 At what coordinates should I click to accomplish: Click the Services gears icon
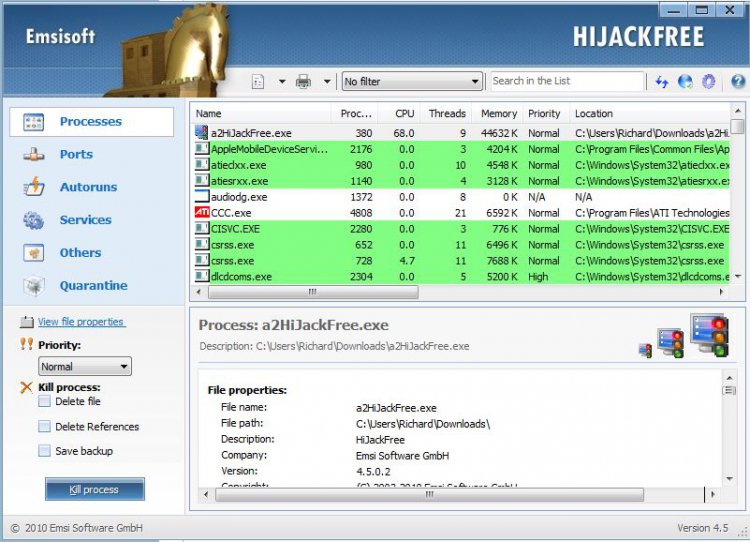point(33,220)
